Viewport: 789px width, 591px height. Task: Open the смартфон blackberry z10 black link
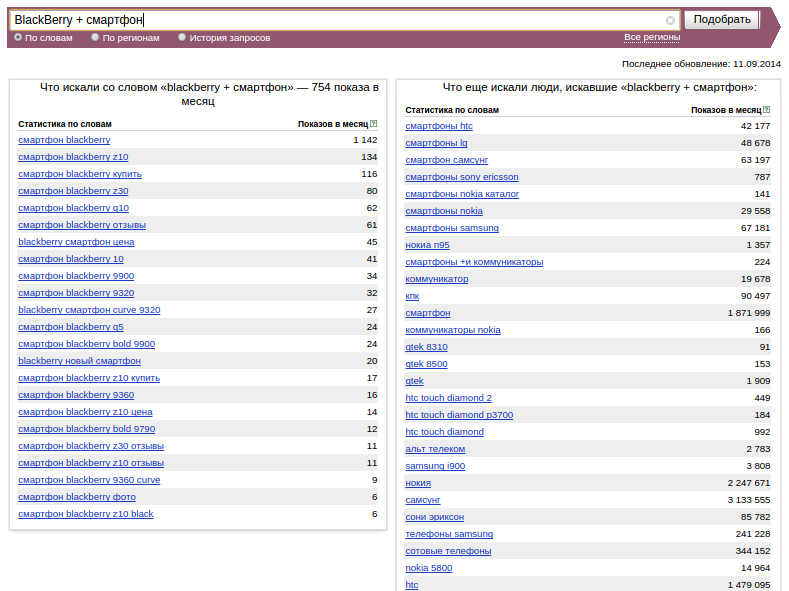coord(86,514)
